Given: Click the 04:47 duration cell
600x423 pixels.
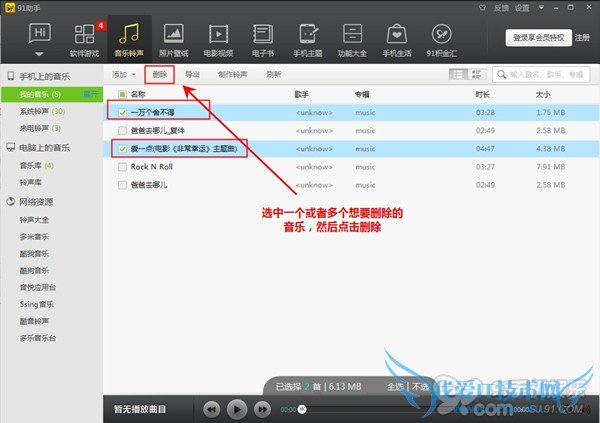Looking at the screenshot, I should pyautogui.click(x=485, y=149).
